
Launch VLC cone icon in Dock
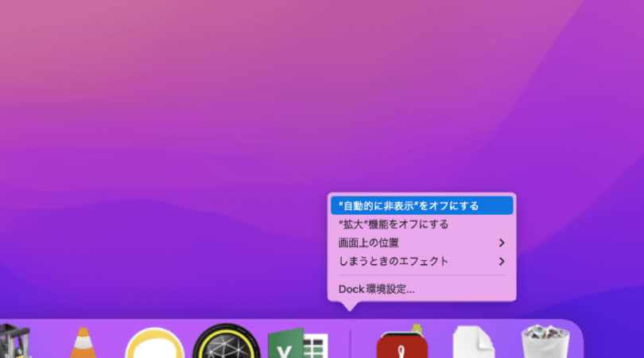tap(83, 343)
